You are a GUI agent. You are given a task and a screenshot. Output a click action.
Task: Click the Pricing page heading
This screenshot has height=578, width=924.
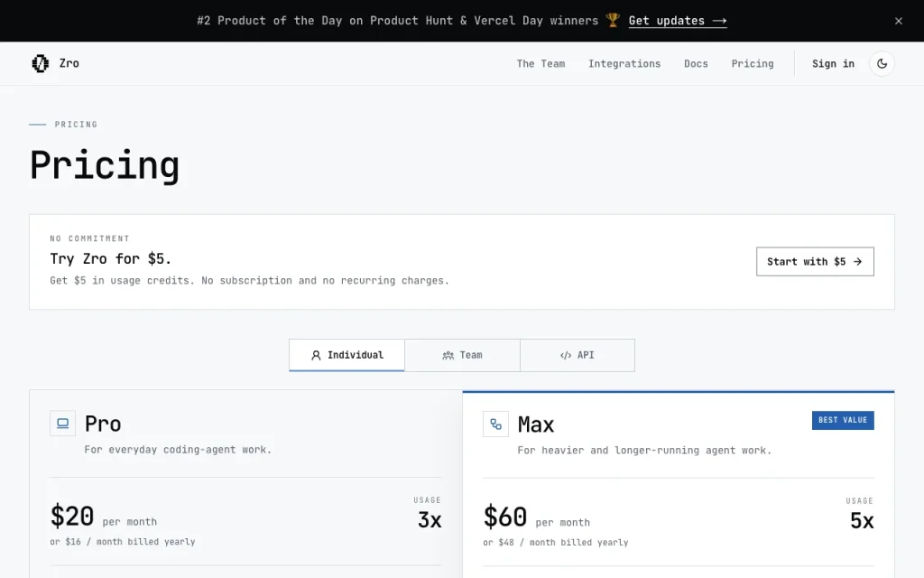[x=105, y=165]
